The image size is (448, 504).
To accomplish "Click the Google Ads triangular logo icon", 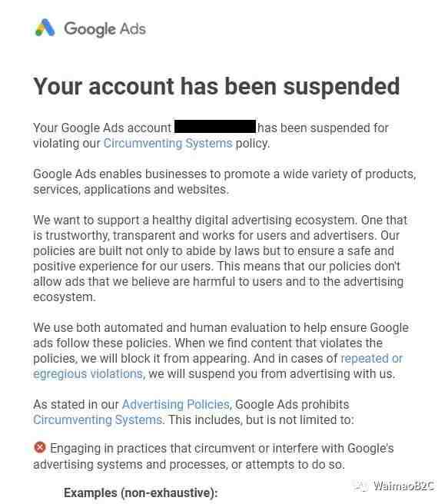I will pos(45,28).
